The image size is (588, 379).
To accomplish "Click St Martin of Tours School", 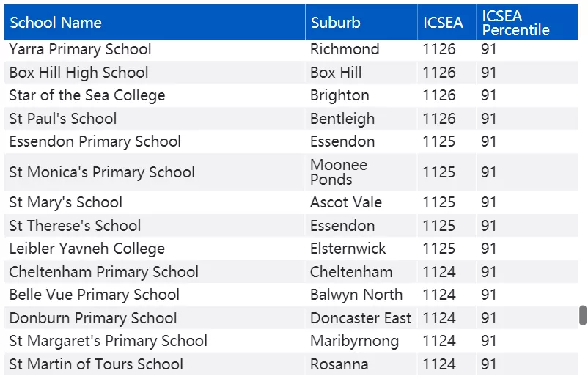I will pos(96,364).
